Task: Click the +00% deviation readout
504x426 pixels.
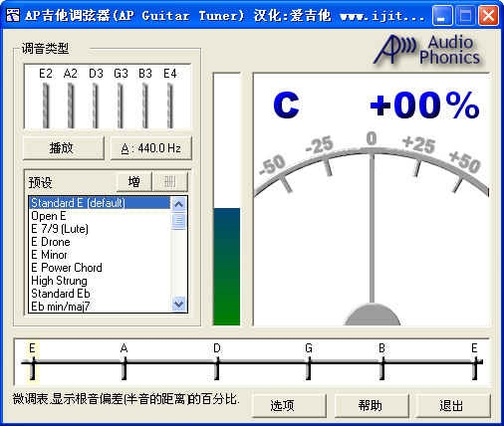Action: click(424, 106)
